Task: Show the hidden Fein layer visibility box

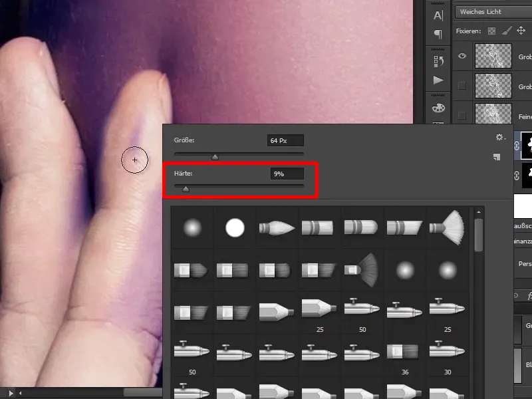Action: pyautogui.click(x=462, y=116)
